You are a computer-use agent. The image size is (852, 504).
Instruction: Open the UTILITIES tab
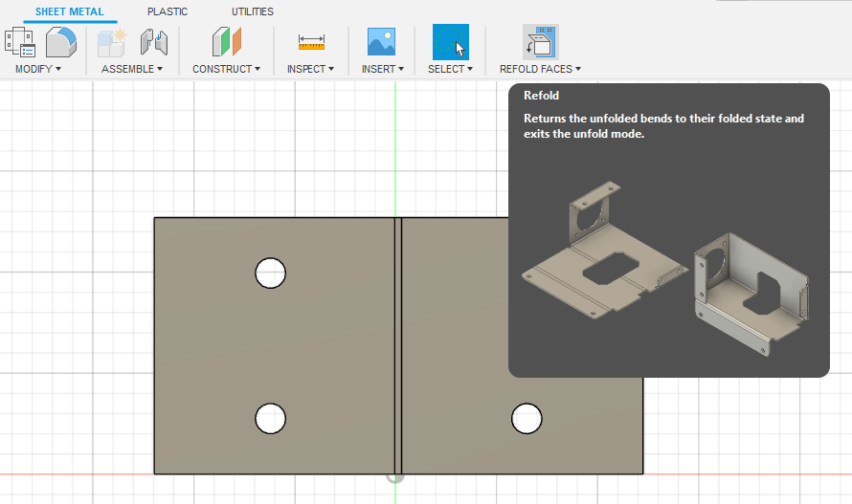[253, 11]
